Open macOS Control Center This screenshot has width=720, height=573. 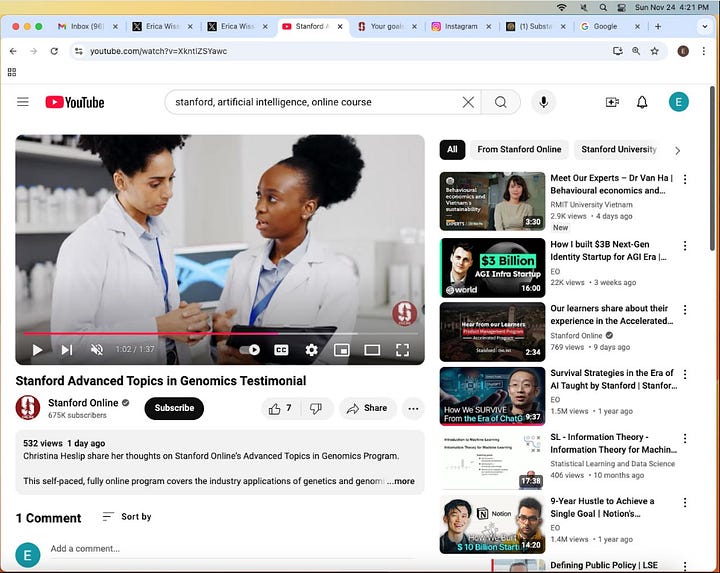(622, 7)
